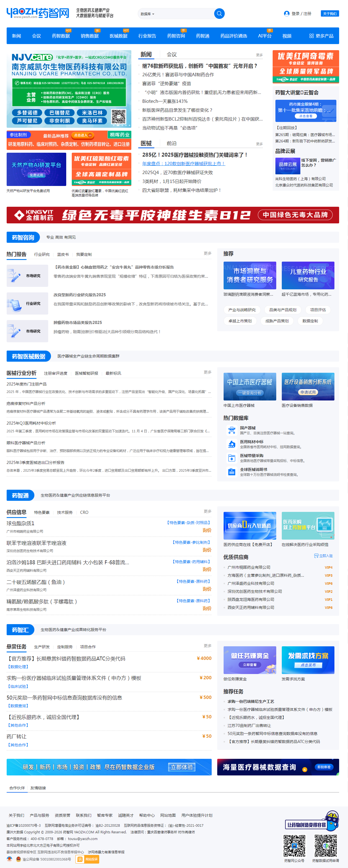Click the 渝公网安备 police badge icon
Viewport: 348px width, 868px height.
19,859
